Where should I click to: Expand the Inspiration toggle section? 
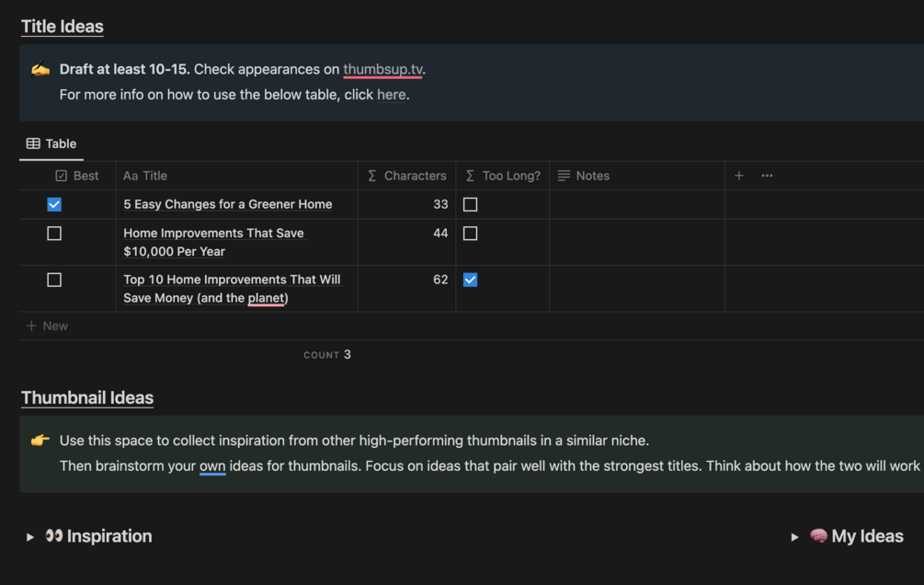pos(30,536)
